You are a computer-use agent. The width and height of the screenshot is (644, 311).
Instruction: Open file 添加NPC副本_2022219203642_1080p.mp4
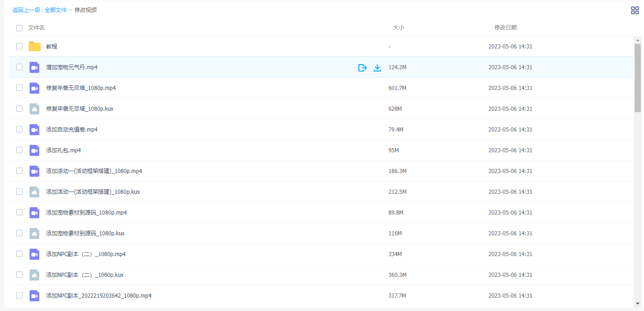pos(99,296)
